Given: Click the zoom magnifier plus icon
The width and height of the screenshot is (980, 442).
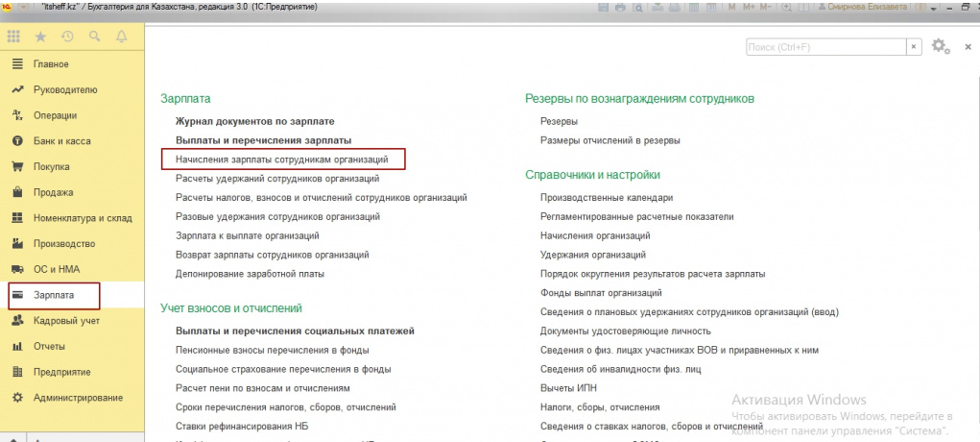Looking at the screenshot, I should (786, 8).
